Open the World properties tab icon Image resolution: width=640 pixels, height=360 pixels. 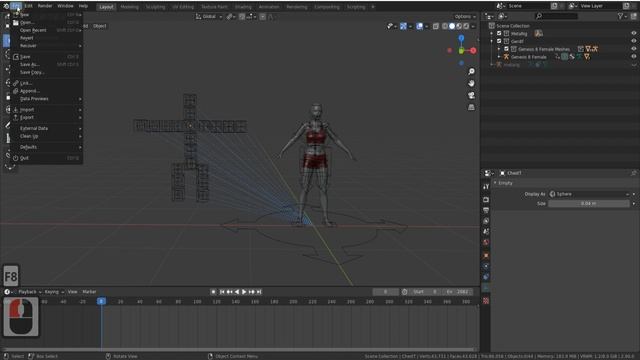486,242
